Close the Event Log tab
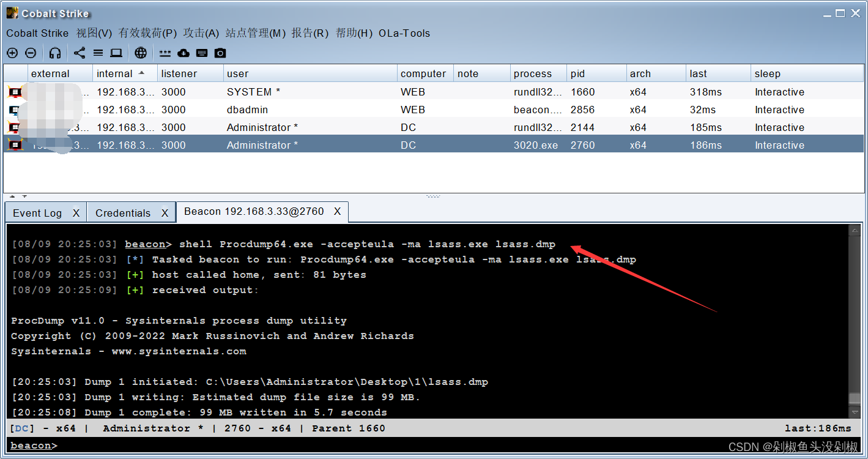 76,213
